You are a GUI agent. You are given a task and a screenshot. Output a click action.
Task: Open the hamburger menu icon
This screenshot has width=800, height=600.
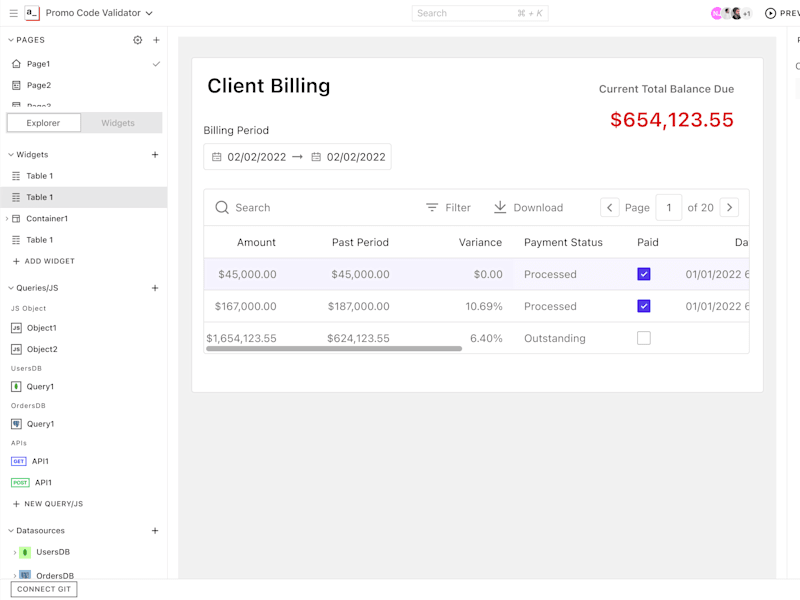(14, 13)
